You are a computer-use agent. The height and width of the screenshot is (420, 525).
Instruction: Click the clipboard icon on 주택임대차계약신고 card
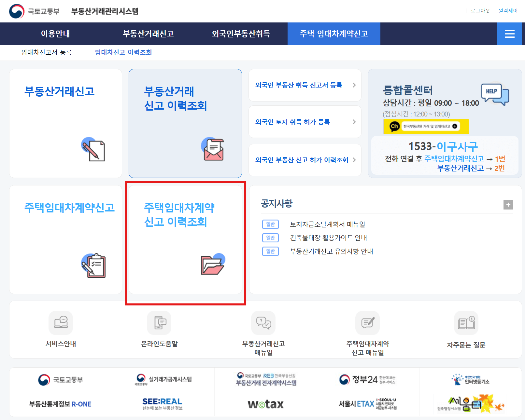(x=93, y=265)
